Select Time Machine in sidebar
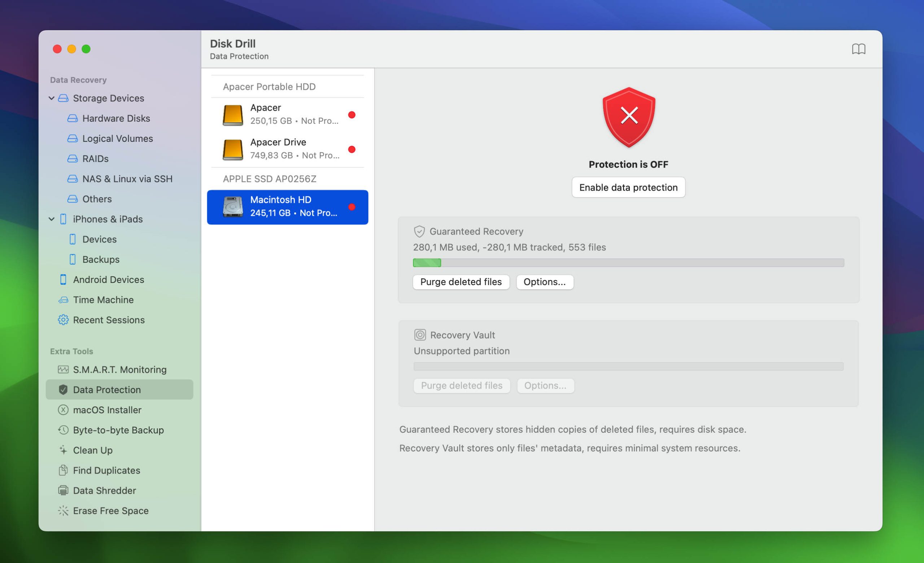Viewport: 924px width, 563px height. coord(104,299)
